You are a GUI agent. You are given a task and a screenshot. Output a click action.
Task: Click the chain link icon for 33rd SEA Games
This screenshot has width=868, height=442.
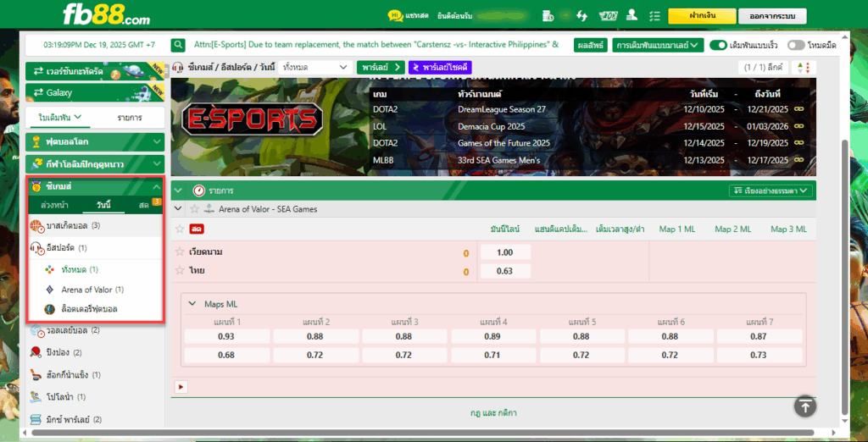pyautogui.click(x=798, y=160)
